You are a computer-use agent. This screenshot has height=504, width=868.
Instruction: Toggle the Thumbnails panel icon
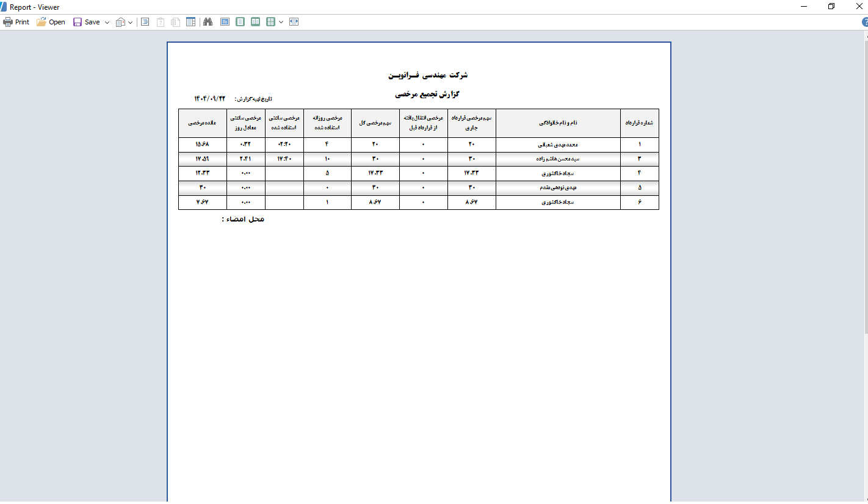click(x=191, y=22)
